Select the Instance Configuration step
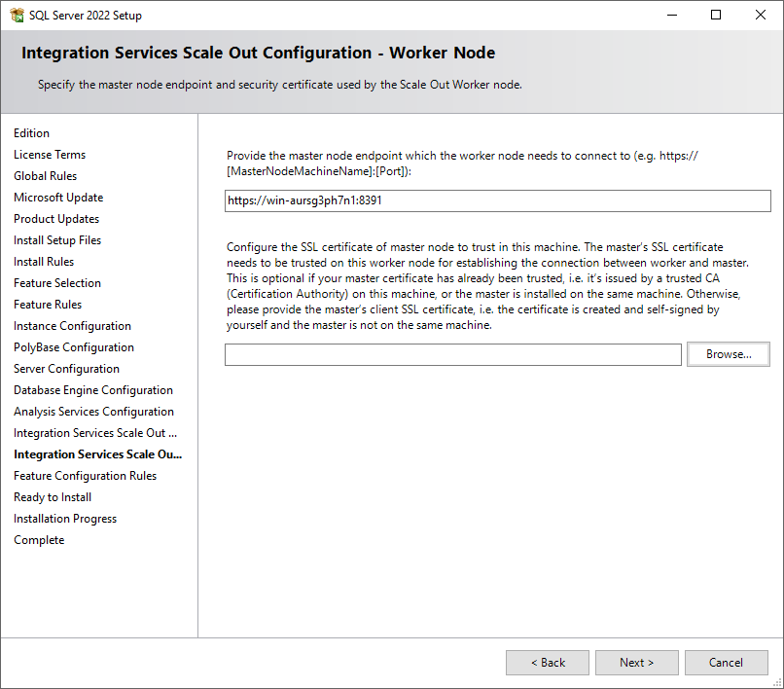This screenshot has width=784, height=689. point(71,325)
